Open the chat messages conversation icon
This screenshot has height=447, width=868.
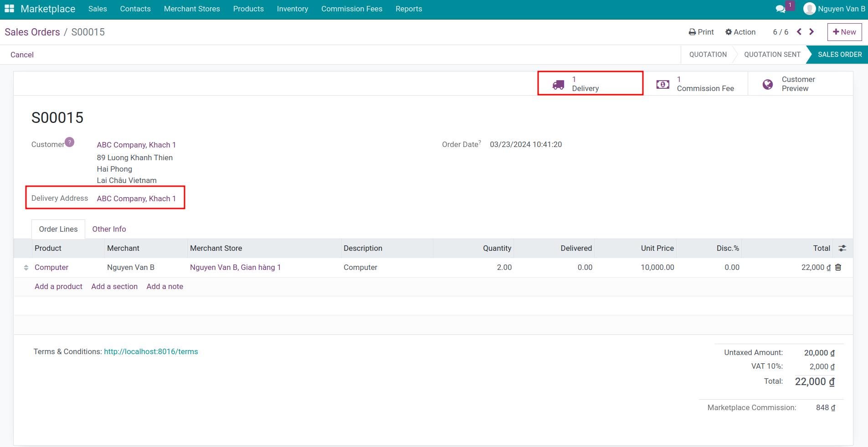click(x=780, y=9)
